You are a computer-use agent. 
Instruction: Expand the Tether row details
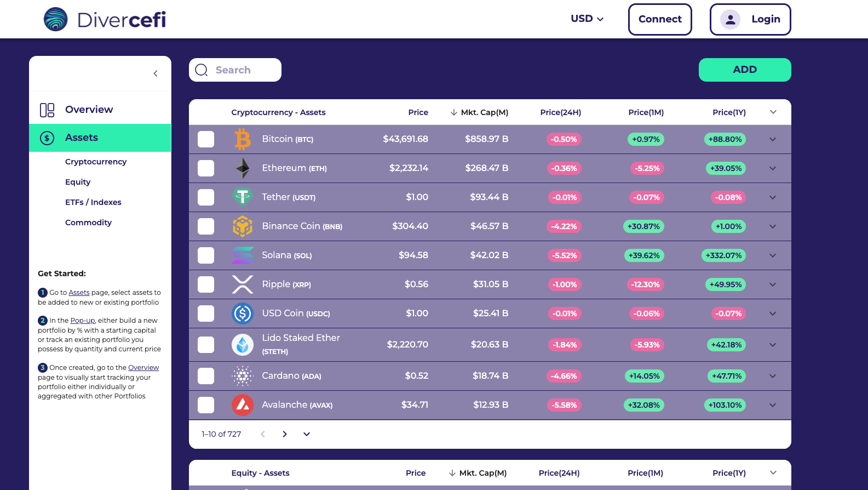(x=773, y=197)
